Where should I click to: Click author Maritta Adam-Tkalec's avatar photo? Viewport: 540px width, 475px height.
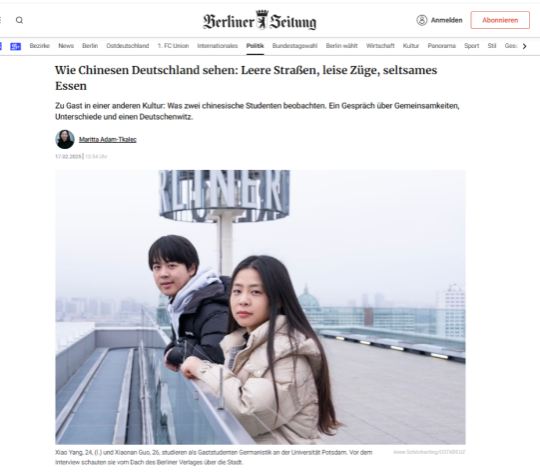(65, 140)
